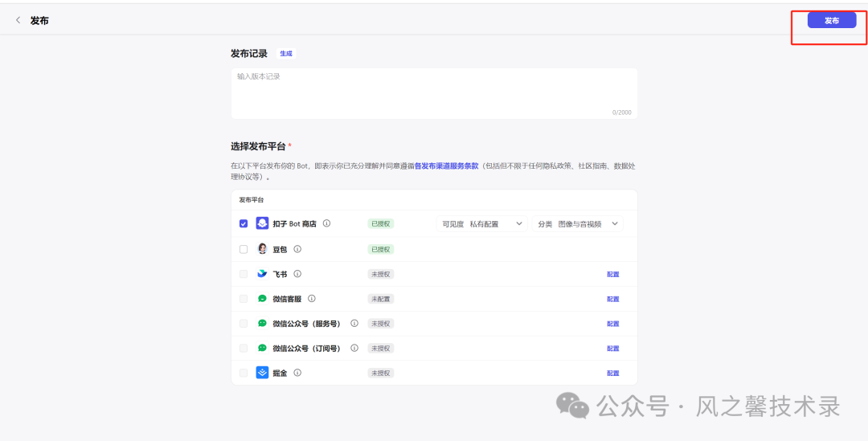This screenshot has height=441, width=868.
Task: Click 已授权 badge in 扣子 Bot 商店 row
Action: 381,223
